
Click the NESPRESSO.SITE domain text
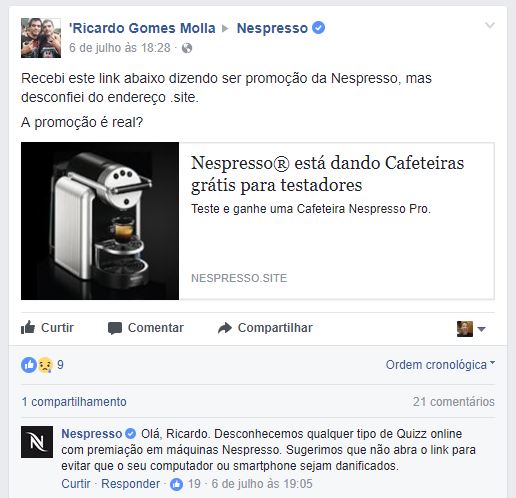[239, 278]
